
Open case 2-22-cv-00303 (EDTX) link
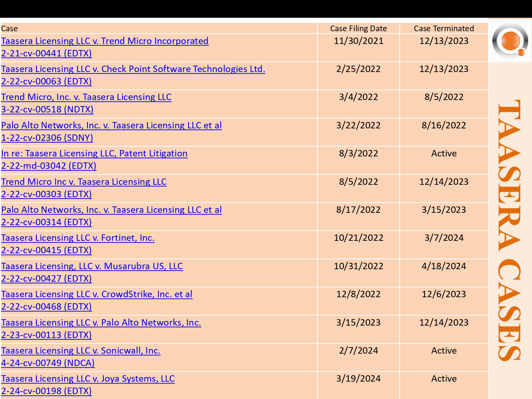pos(46,194)
